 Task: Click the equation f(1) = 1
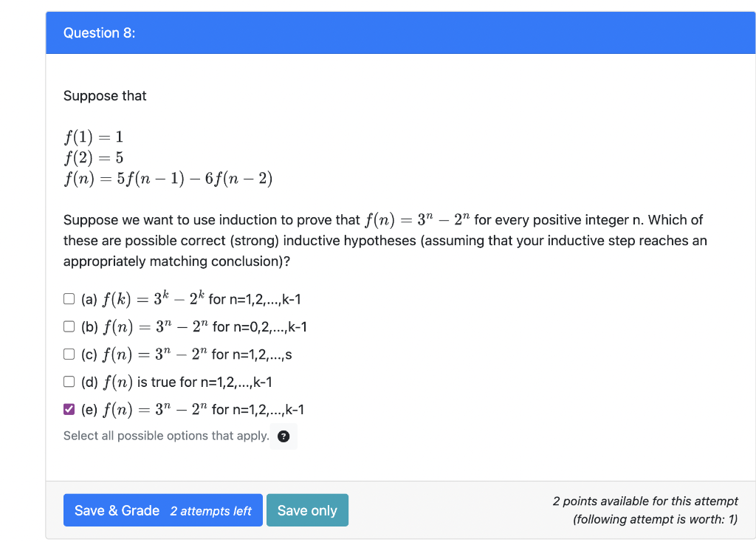pyautogui.click(x=93, y=136)
